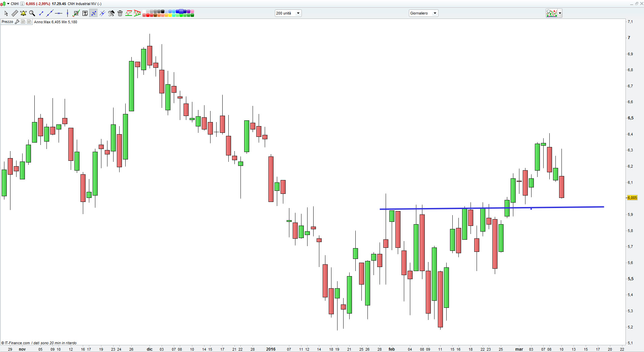Open the chart settings wrench icon
Viewport: 644px width, 352px height.
pos(111,13)
